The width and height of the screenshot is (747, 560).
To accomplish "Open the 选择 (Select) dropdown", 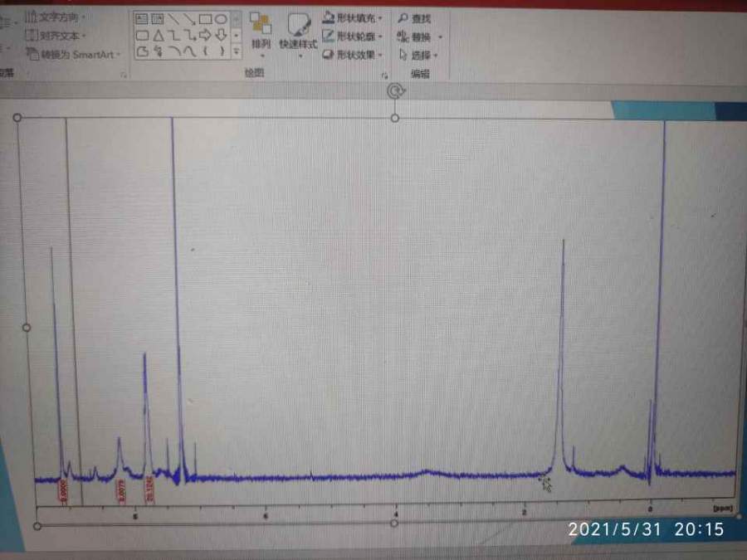I will click(417, 56).
